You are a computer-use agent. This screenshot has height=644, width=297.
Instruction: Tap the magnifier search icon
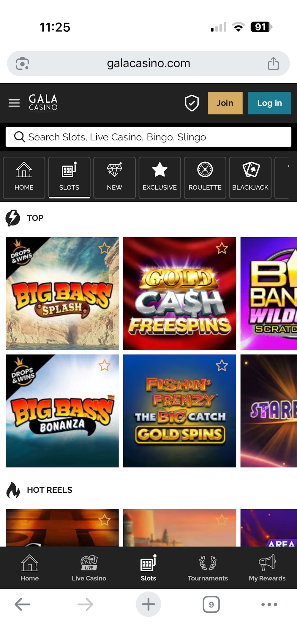[x=20, y=137]
